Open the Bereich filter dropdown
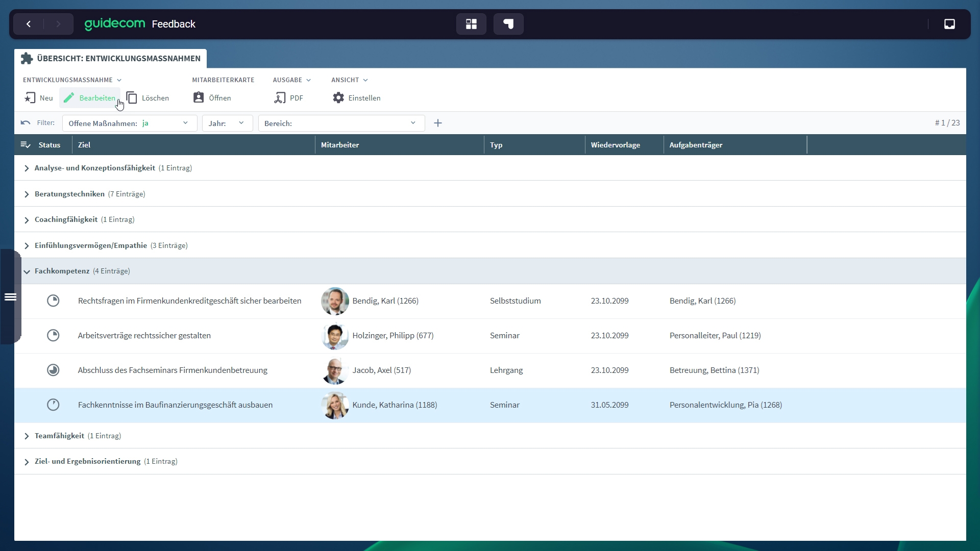Image resolution: width=980 pixels, height=551 pixels. click(341, 123)
